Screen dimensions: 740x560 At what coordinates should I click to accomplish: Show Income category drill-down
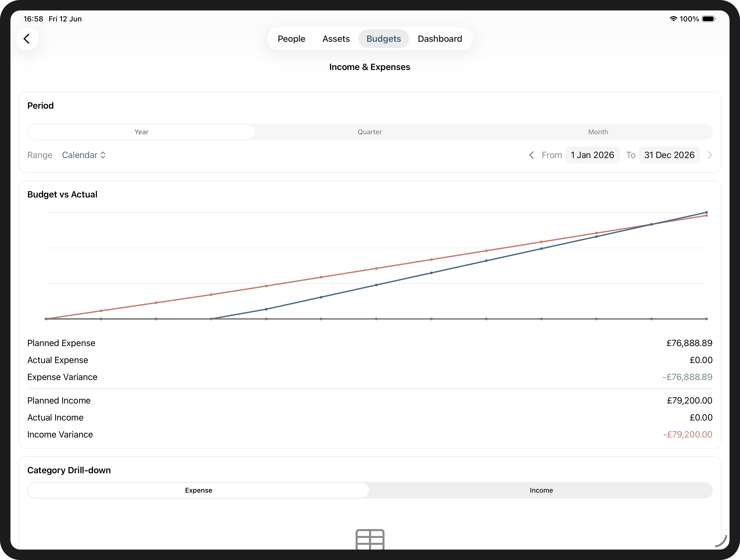pos(541,491)
